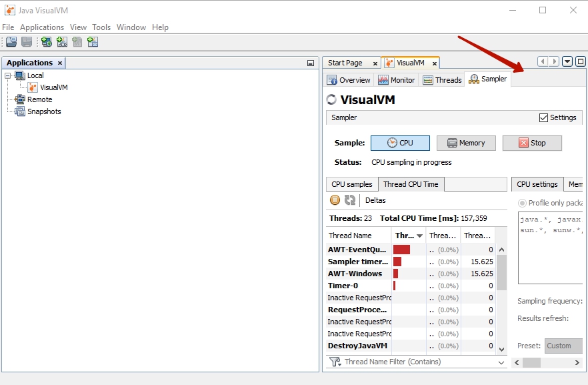The height and width of the screenshot is (385, 588).
Task: Open the Applications menu
Action: [x=42, y=27]
